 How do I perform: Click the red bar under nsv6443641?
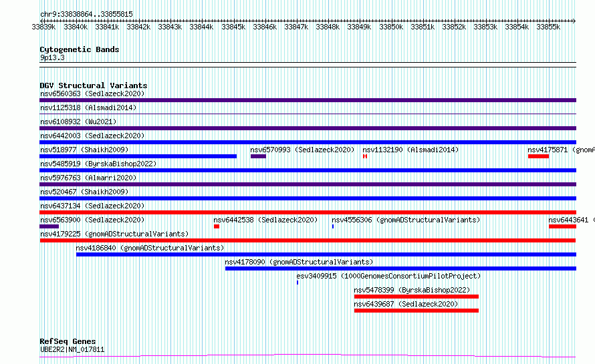point(562,226)
